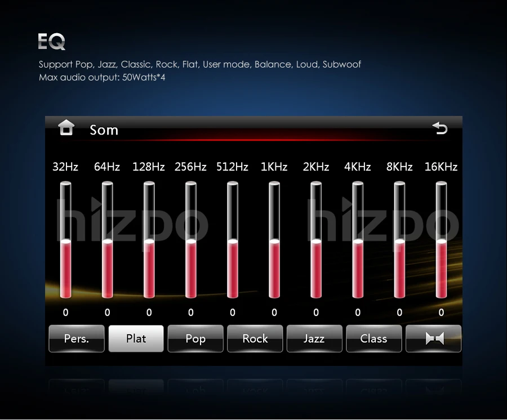Image resolution: width=507 pixels, height=420 pixels.
Task: Switch to the Jazz preset
Action: [x=314, y=338]
